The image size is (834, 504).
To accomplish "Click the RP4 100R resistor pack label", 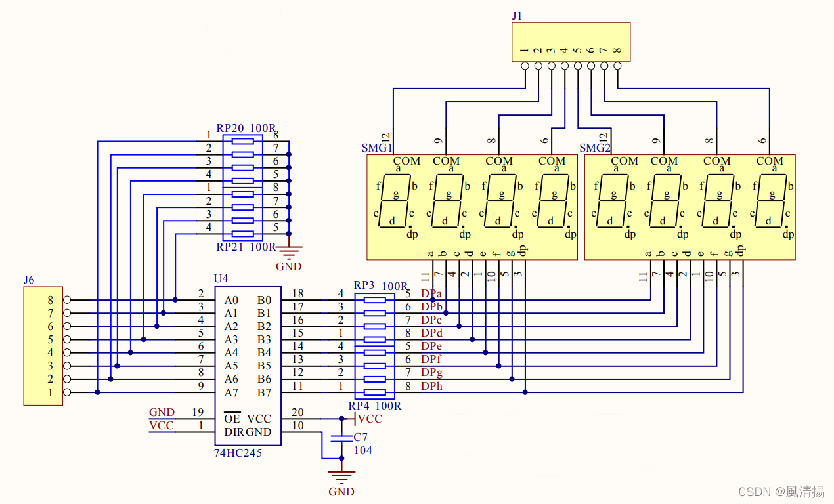I will [375, 406].
